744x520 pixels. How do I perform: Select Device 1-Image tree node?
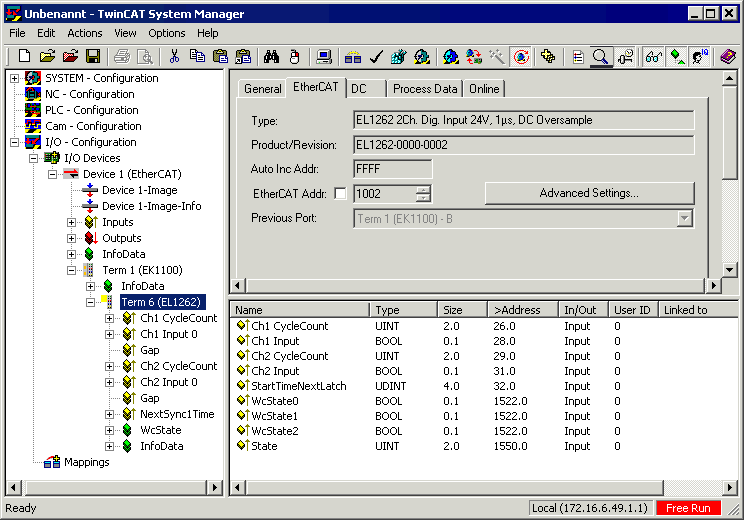140,190
